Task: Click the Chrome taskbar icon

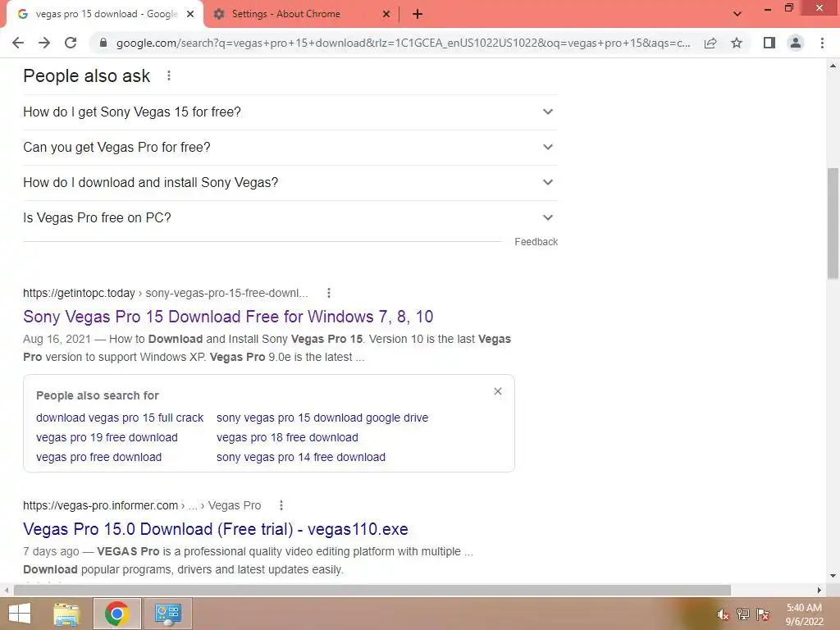Action: [116, 614]
